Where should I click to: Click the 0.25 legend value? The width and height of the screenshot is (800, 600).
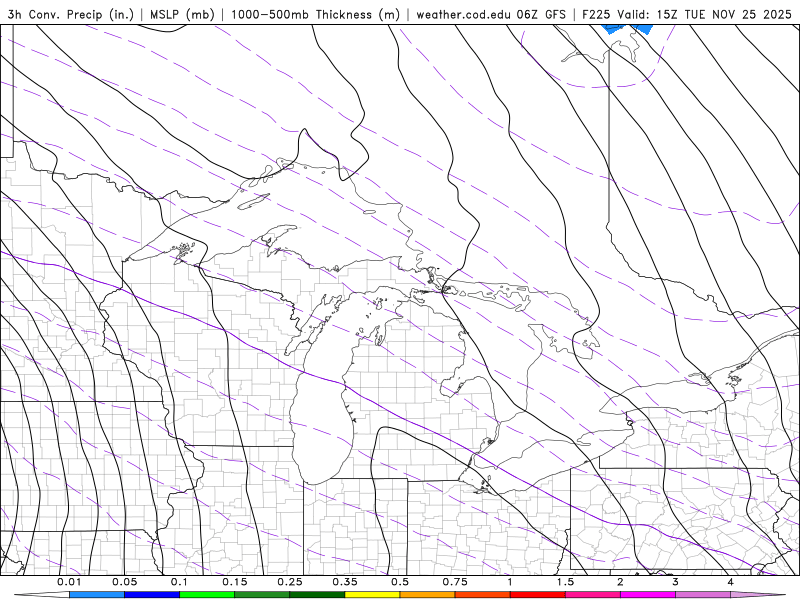(290, 582)
